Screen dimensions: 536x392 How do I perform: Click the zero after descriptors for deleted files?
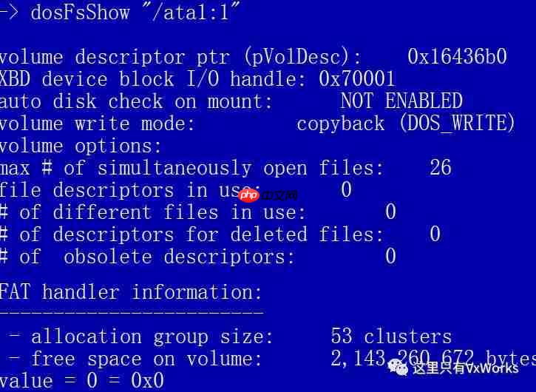pos(435,234)
